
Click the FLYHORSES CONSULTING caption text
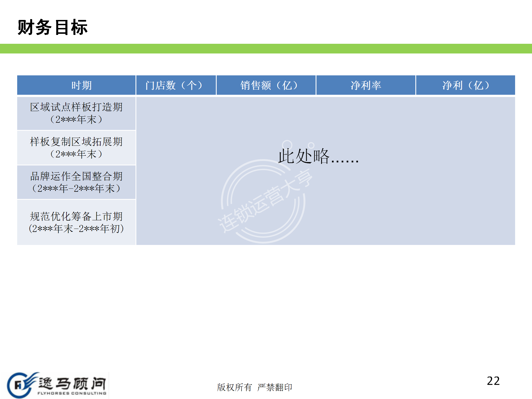tap(72, 393)
